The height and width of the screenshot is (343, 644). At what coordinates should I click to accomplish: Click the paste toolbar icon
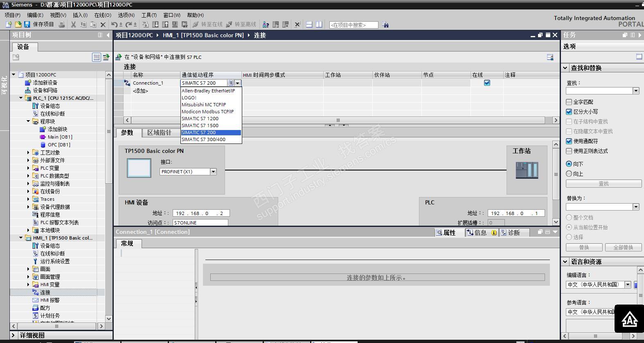tap(93, 25)
